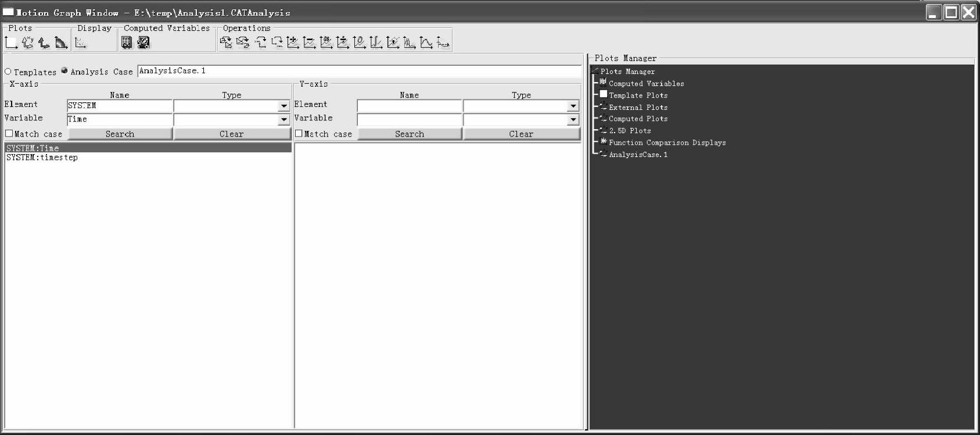This screenshot has height=435, width=980.
Task: Select the Templates radio button
Action: [8, 72]
